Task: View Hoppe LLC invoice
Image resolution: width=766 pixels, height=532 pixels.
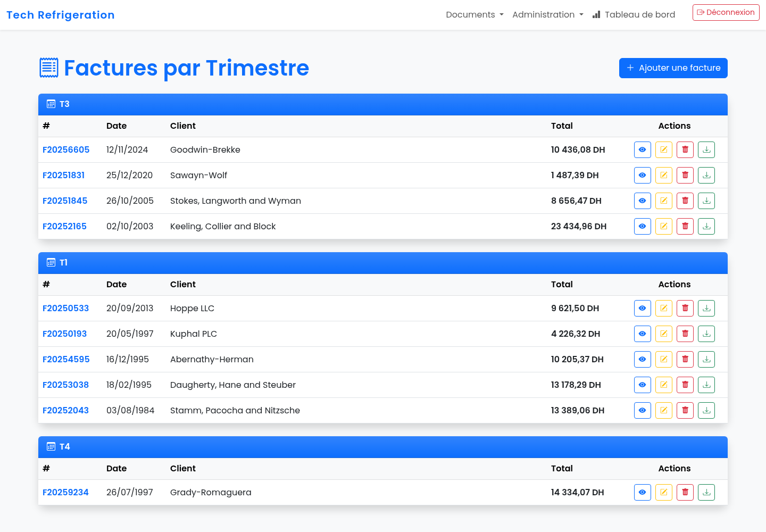Action: 643,309
